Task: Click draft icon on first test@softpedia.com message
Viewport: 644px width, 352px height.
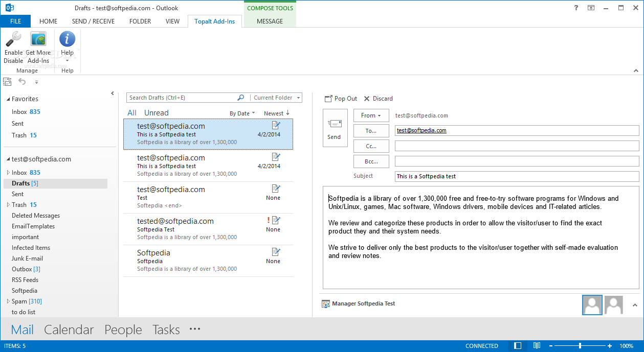Action: (276, 125)
